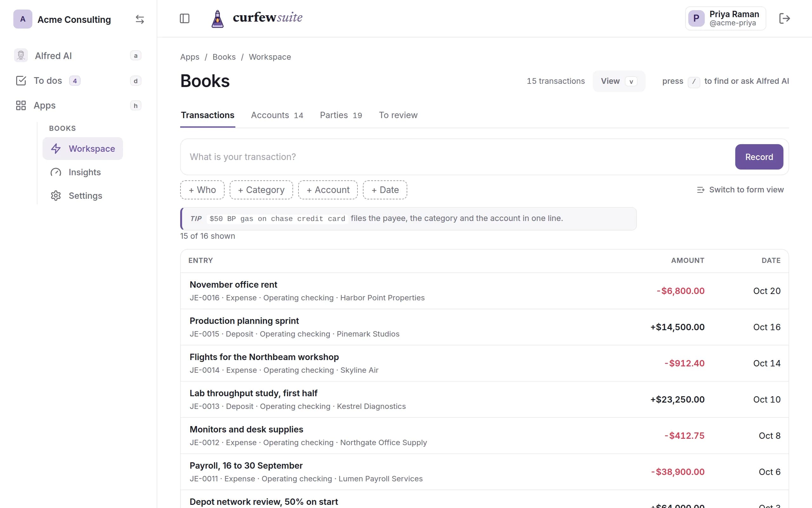Click the switch organization arrows icon
Screen dimensions: 812x508
tap(140, 19)
